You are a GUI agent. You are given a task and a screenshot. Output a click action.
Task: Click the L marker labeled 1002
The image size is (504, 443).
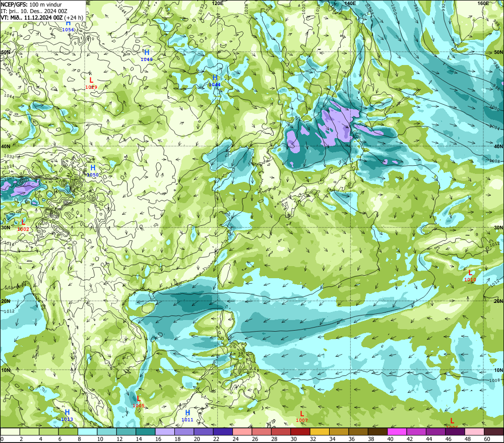23,225
